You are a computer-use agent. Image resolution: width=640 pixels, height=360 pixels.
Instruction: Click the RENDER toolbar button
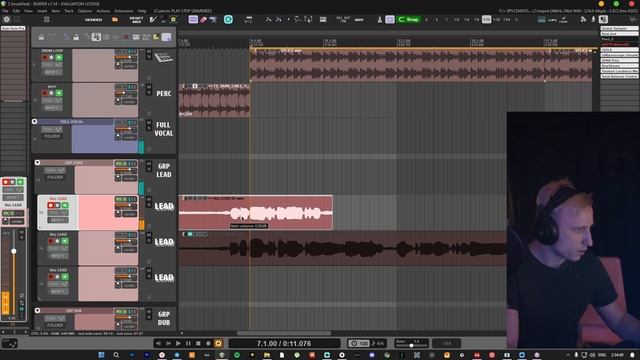(x=93, y=19)
